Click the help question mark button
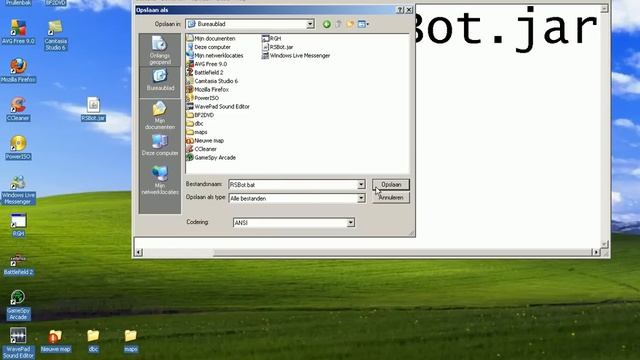This screenshot has width=640, height=360. (x=400, y=10)
